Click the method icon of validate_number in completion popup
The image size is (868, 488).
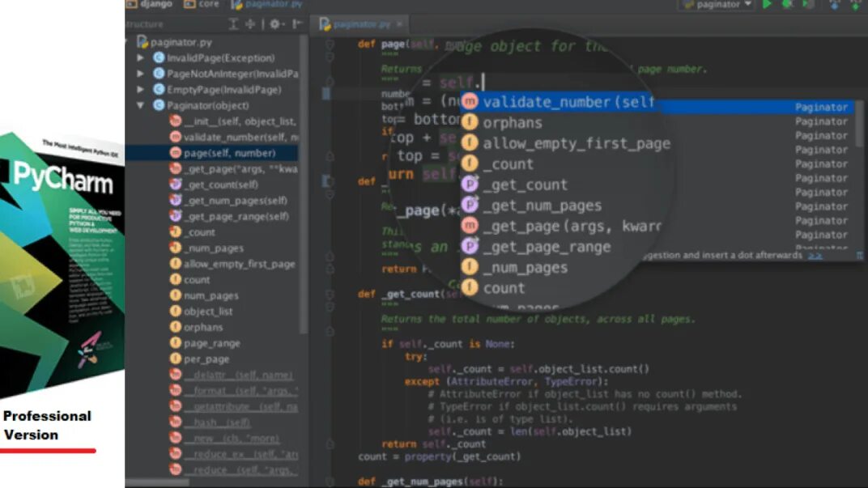click(470, 102)
